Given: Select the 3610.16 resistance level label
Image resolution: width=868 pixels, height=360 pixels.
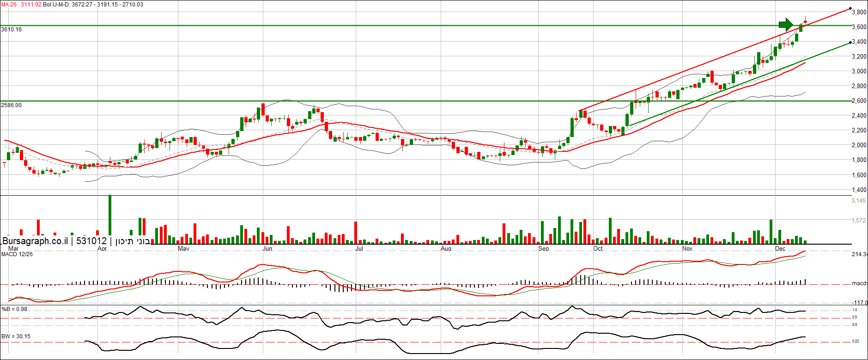Looking at the screenshot, I should click(x=12, y=30).
